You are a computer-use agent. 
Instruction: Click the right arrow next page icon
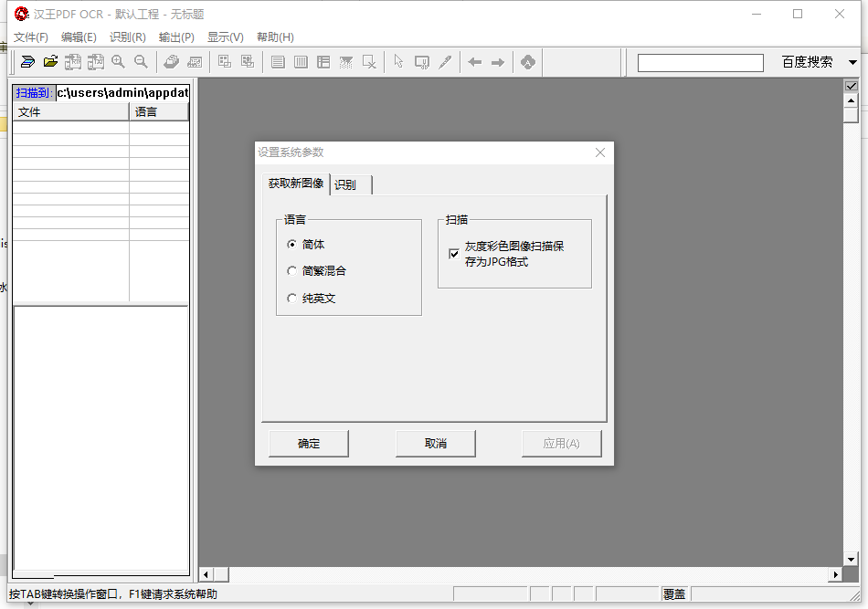click(498, 62)
